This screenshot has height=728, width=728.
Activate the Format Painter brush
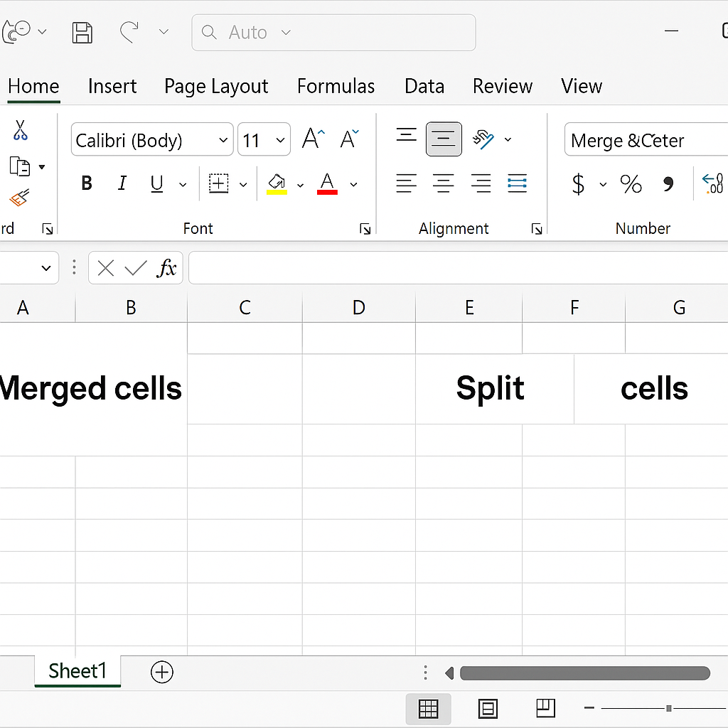[19, 198]
